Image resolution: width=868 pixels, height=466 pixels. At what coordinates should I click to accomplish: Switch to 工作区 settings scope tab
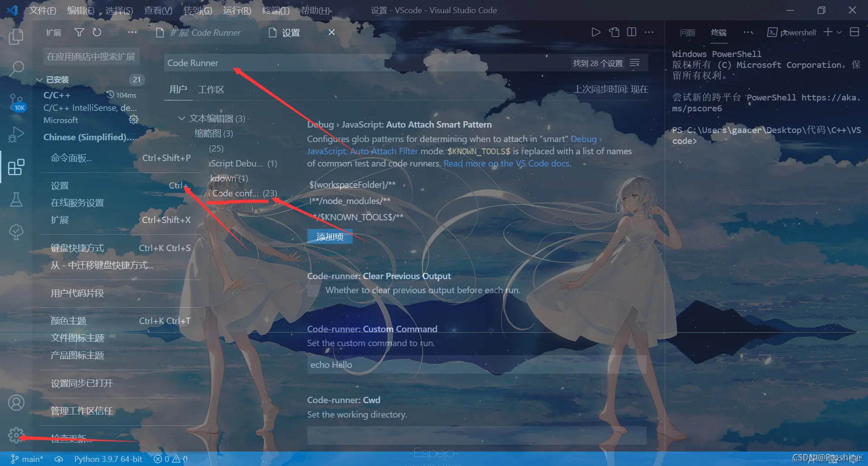211,90
